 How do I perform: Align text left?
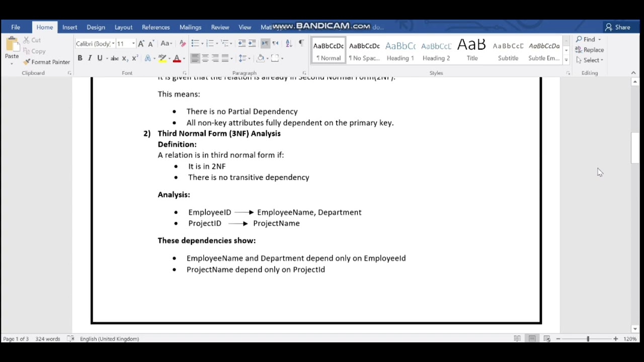[x=195, y=58]
